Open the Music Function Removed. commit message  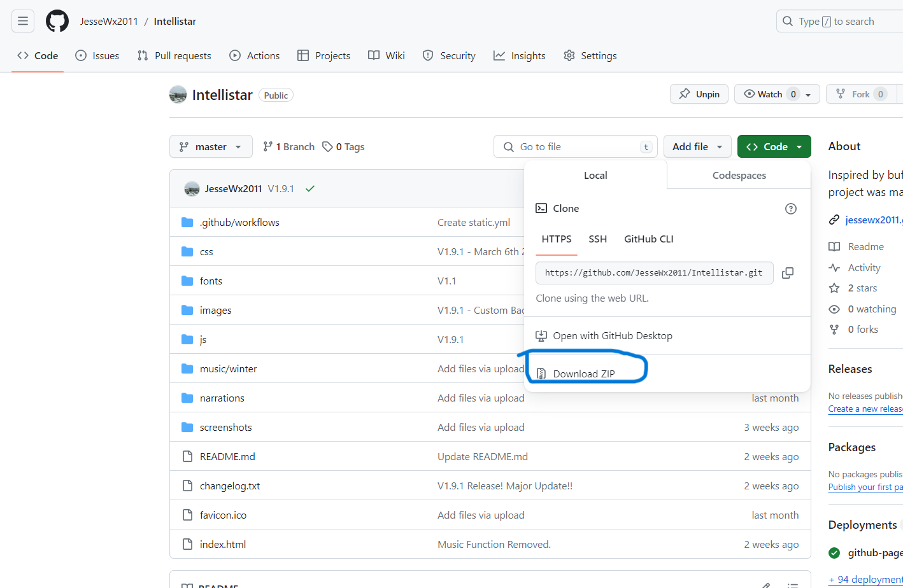494,545
